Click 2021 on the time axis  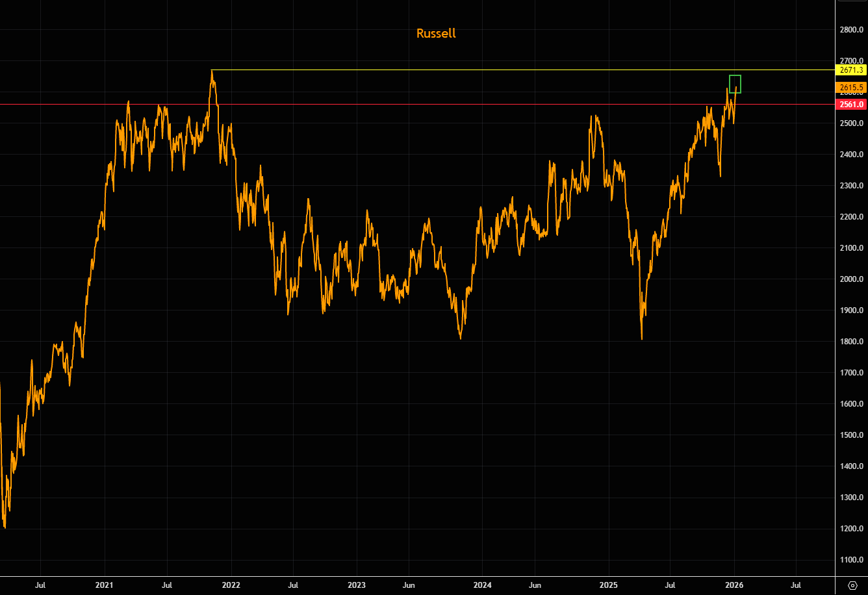tap(104, 585)
